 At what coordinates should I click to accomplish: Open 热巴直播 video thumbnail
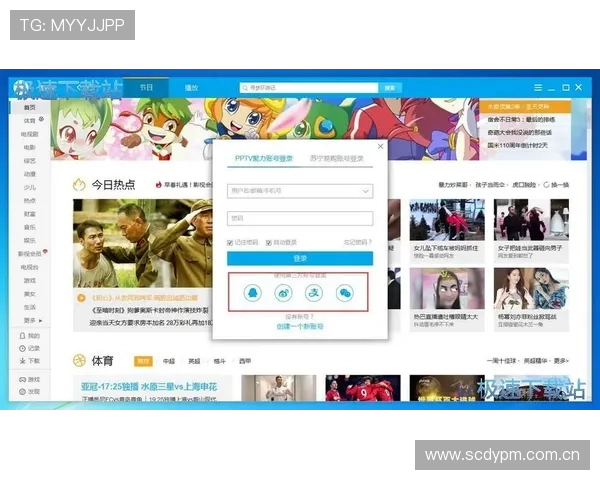tap(447, 288)
